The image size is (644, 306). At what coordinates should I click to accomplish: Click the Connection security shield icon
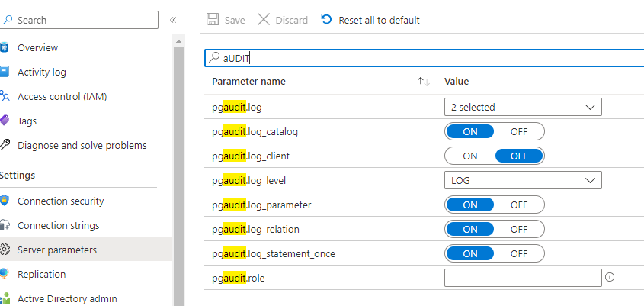point(5,201)
